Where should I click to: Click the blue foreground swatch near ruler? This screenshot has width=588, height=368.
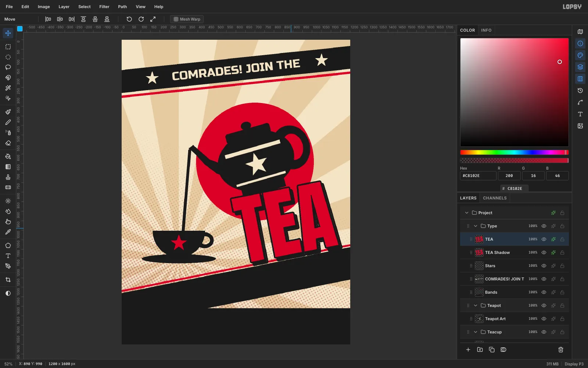(x=20, y=29)
